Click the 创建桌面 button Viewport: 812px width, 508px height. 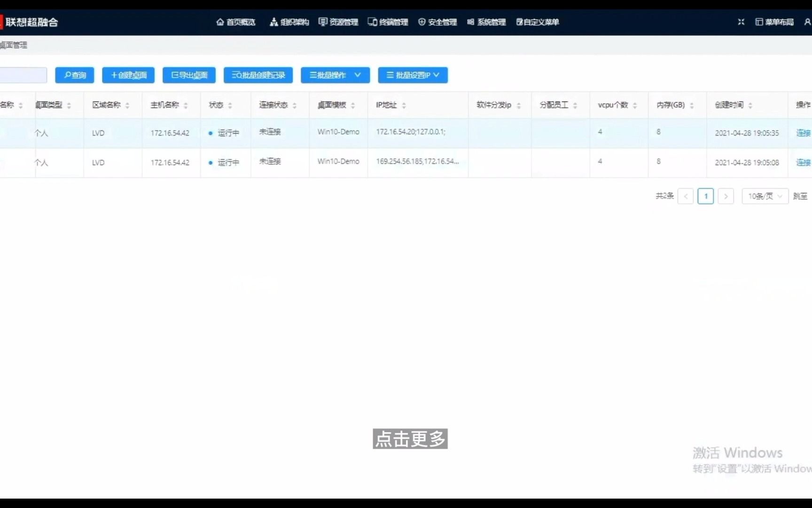[128, 75]
